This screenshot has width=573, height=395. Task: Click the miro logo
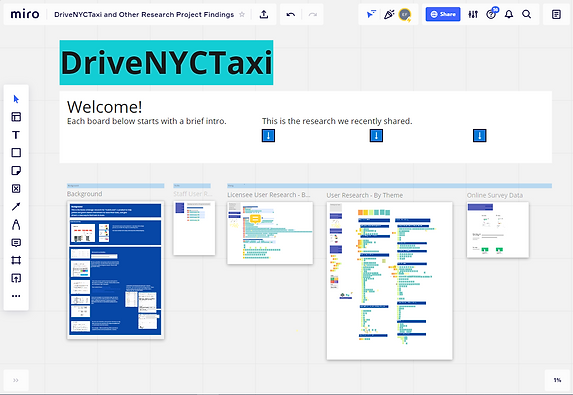coord(25,14)
